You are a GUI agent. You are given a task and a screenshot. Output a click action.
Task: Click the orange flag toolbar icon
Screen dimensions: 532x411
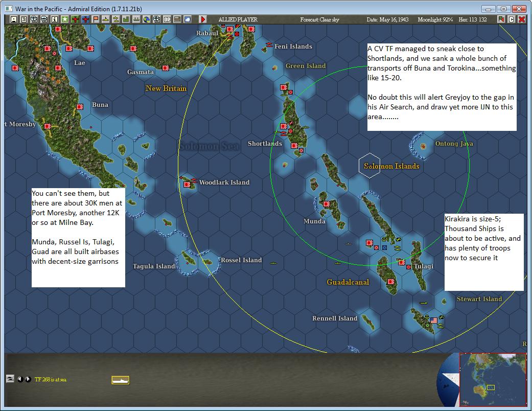point(96,19)
